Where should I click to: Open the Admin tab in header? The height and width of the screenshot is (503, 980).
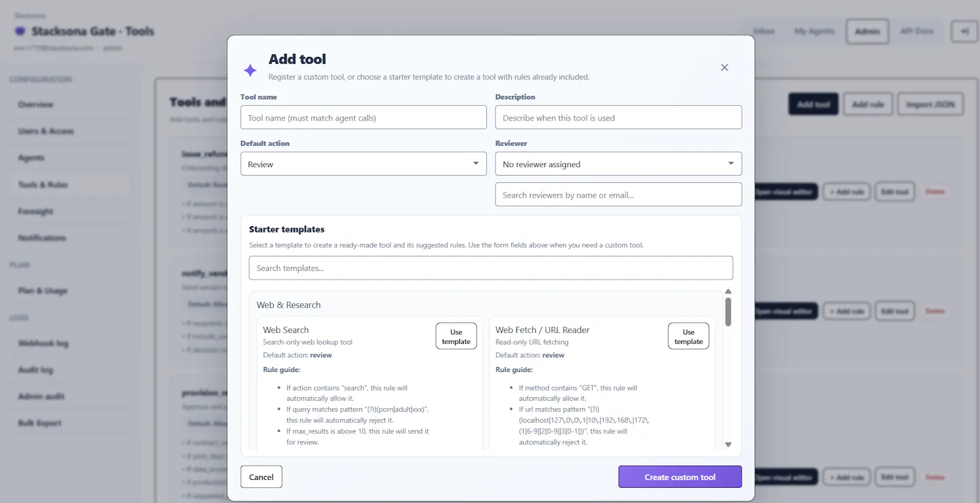tap(867, 31)
